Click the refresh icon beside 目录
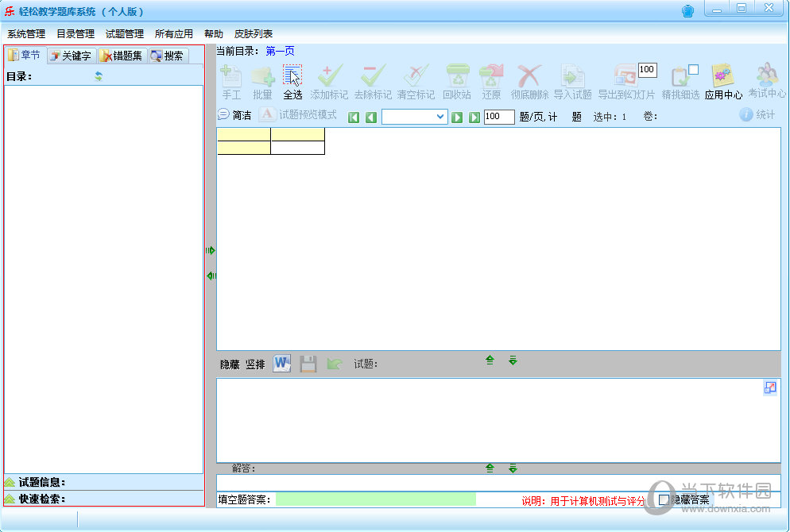The height and width of the screenshot is (532, 790). click(99, 76)
